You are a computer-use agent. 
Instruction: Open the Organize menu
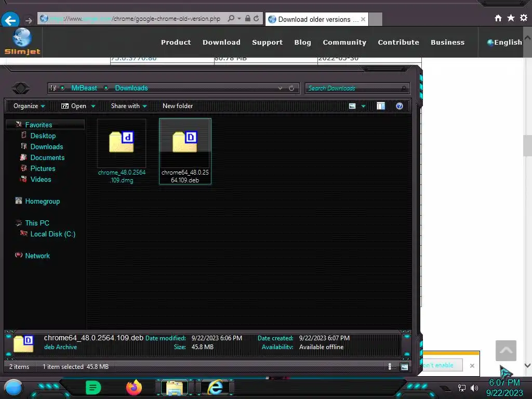tap(29, 106)
